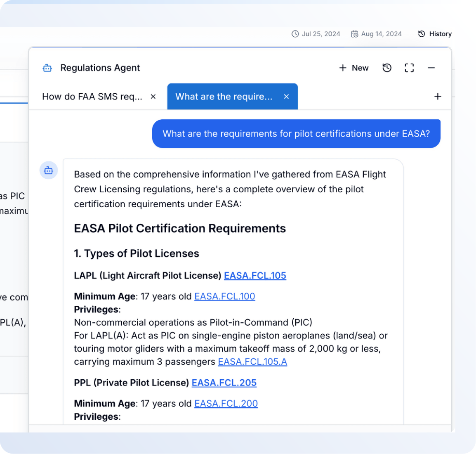Image resolution: width=476 pixels, height=454 pixels.
Task: Close the 'How do FAA SMS req...' tab
Action: click(153, 97)
